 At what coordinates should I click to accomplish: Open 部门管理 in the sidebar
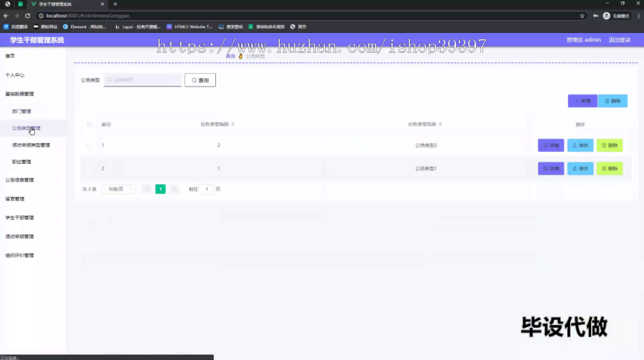coord(21,112)
